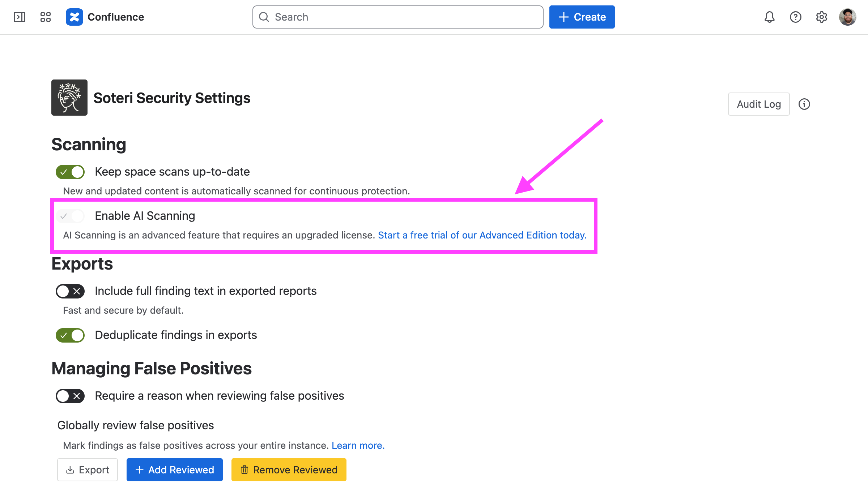
Task: Open the help question mark menu
Action: point(796,17)
